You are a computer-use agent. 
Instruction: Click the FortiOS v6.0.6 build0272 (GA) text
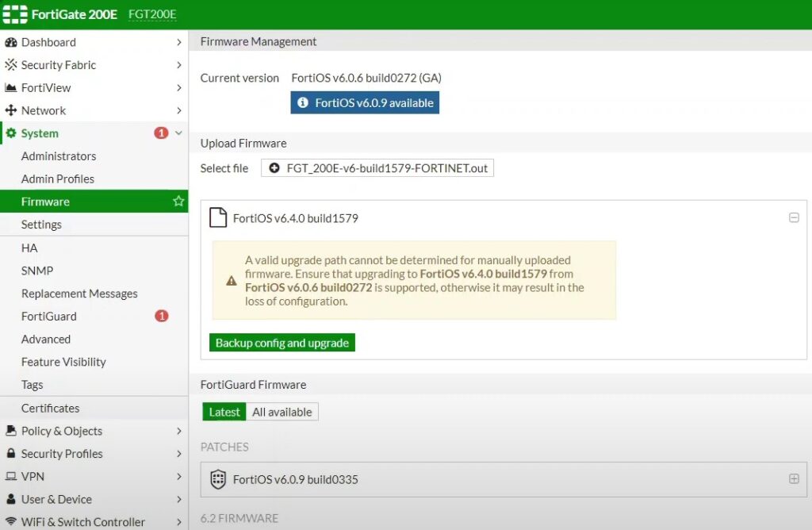click(x=366, y=78)
